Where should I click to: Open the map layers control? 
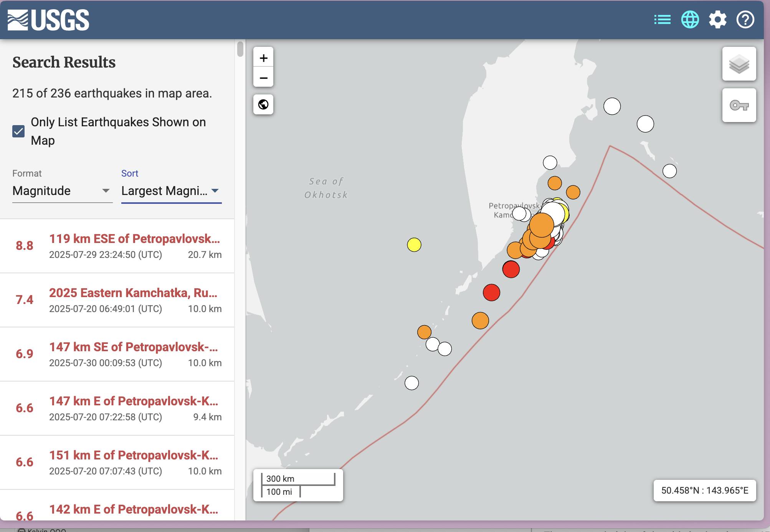coord(739,64)
